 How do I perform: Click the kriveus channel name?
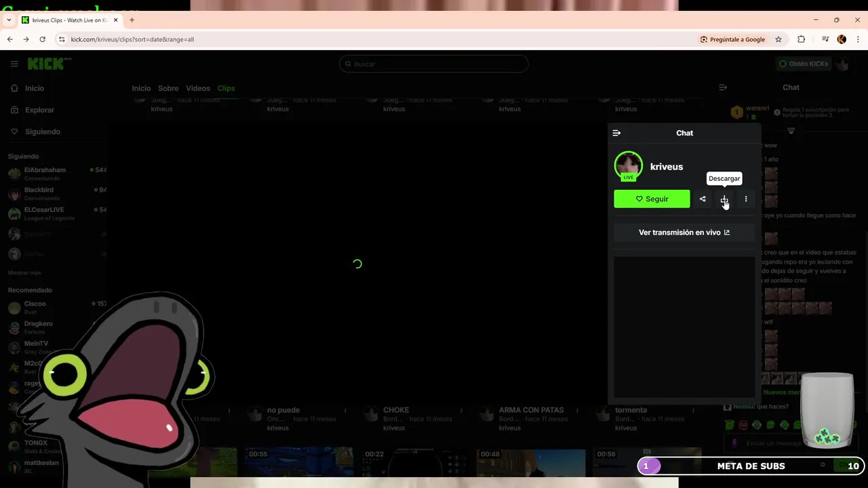(x=667, y=167)
